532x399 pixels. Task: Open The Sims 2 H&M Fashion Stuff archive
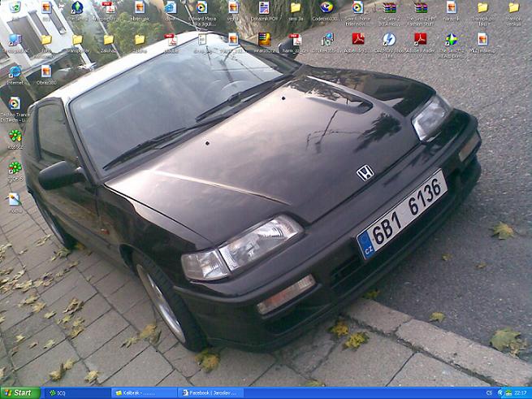pyautogui.click(x=420, y=8)
